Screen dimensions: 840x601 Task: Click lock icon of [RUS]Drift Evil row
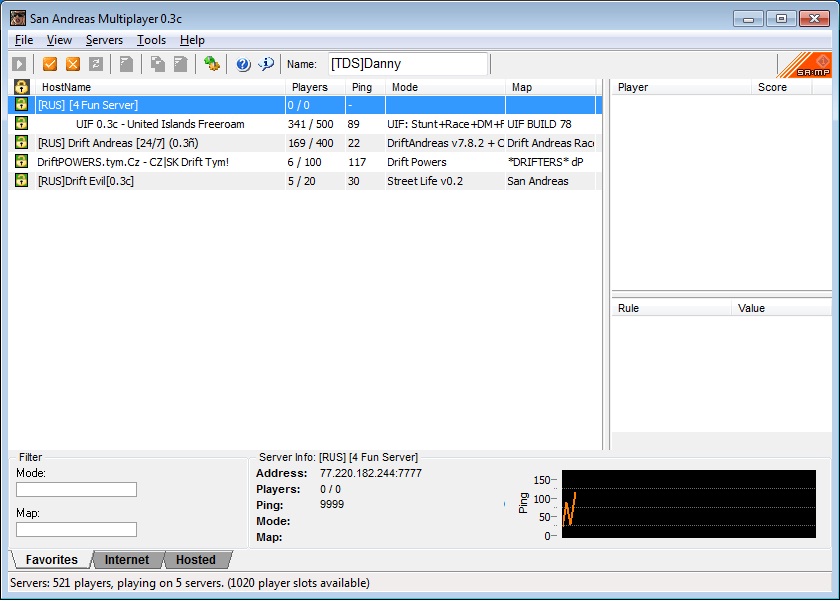(21, 181)
